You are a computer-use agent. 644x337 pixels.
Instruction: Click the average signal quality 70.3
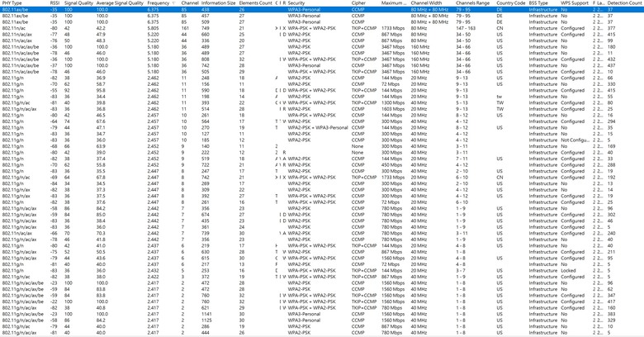tap(101, 233)
